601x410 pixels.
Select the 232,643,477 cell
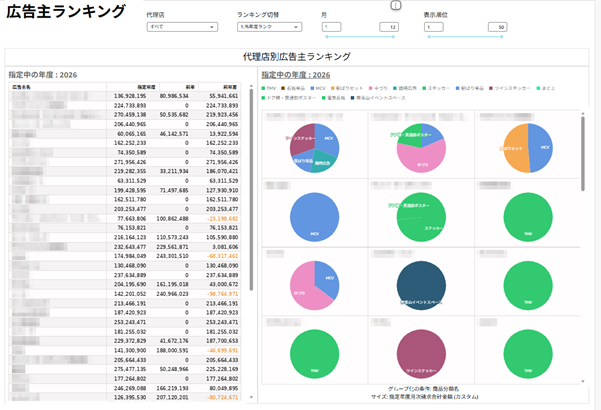tap(130, 247)
